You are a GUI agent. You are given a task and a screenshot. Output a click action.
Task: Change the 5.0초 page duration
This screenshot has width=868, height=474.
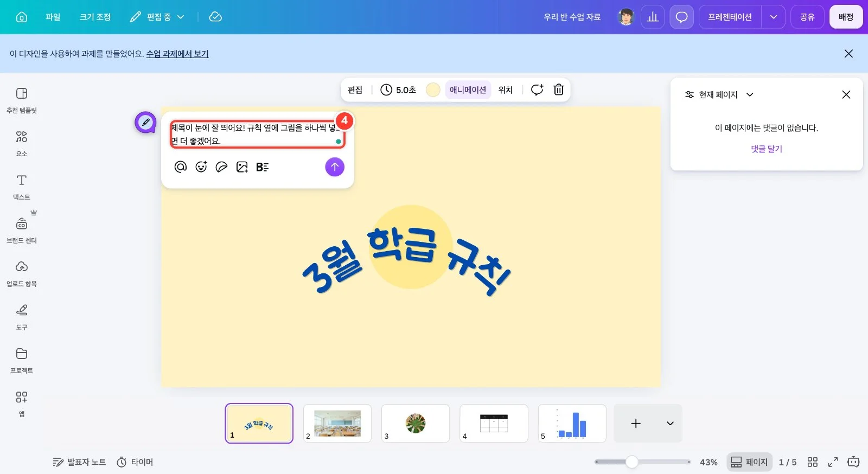click(398, 90)
